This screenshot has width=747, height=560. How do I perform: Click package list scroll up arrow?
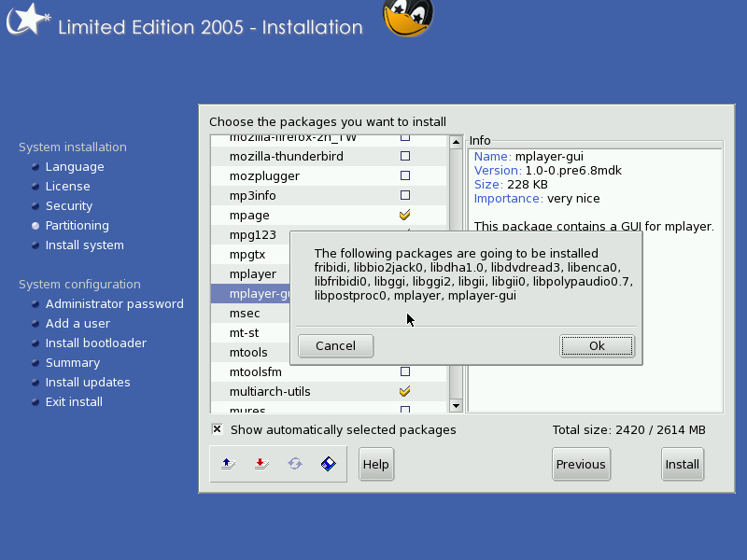tap(456, 142)
